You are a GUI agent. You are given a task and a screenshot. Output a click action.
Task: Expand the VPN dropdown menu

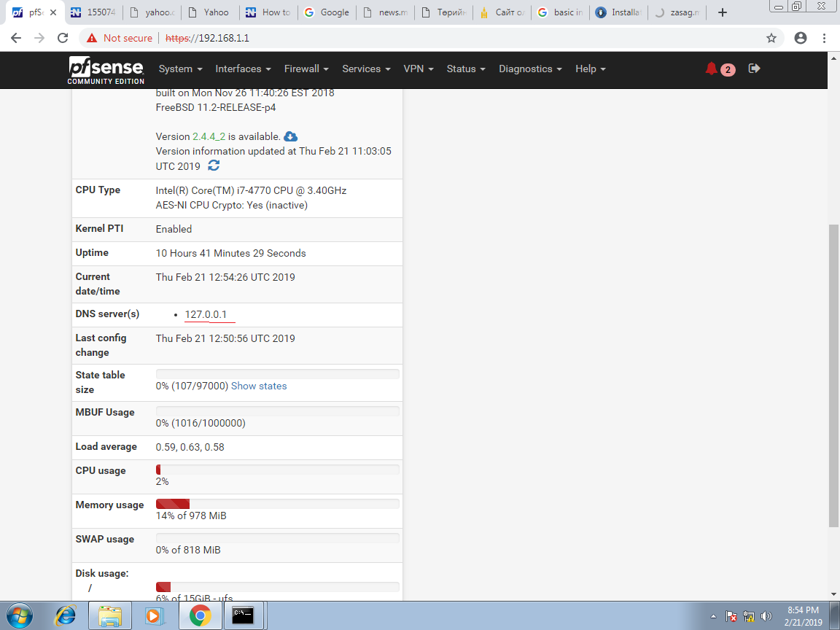tap(419, 69)
